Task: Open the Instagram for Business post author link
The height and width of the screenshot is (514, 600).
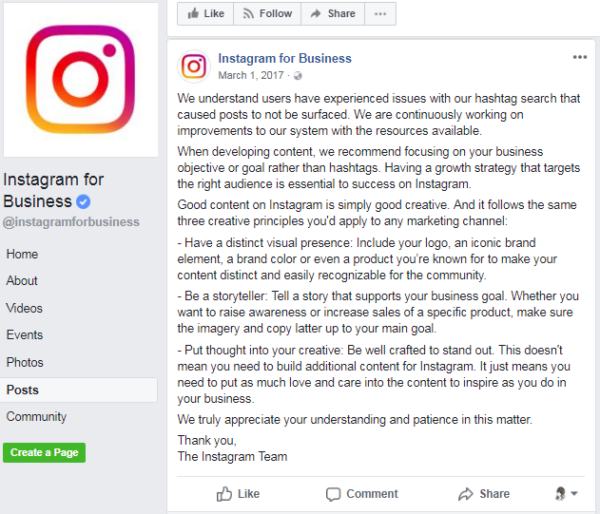Action: pos(285,58)
